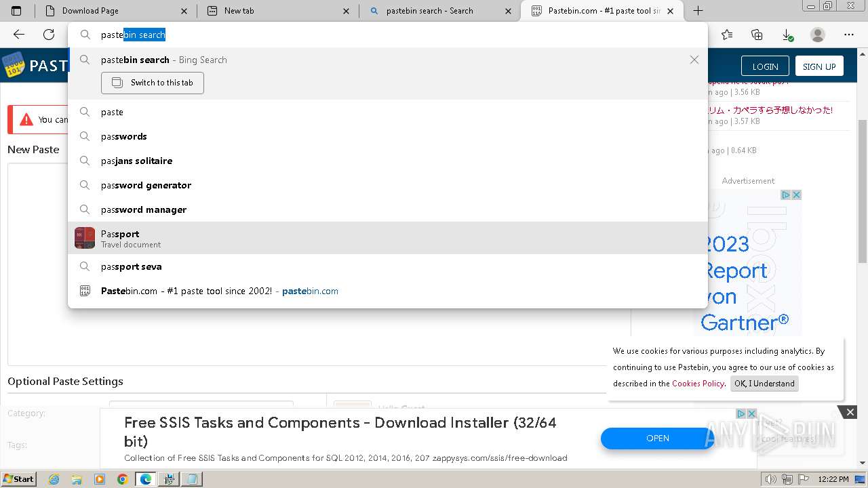Select the 'passwords' suggestion

click(x=387, y=136)
